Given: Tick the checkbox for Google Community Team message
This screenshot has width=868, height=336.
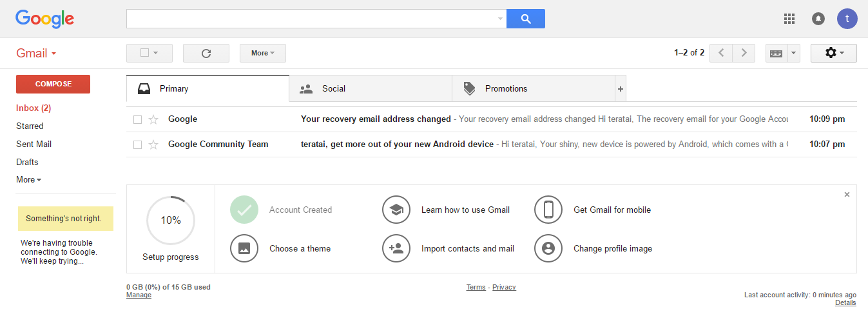Looking at the screenshot, I should 137,144.
